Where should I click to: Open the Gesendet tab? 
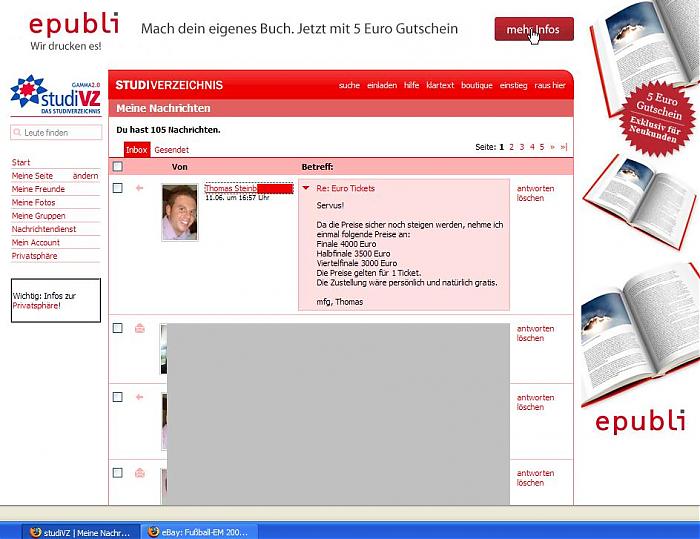point(171,149)
